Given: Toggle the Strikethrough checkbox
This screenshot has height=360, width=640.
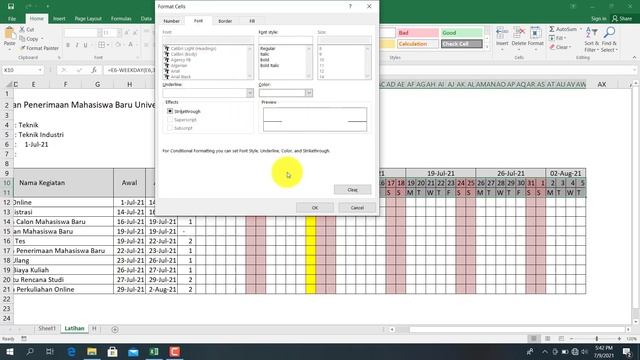Looking at the screenshot, I should pos(170,111).
